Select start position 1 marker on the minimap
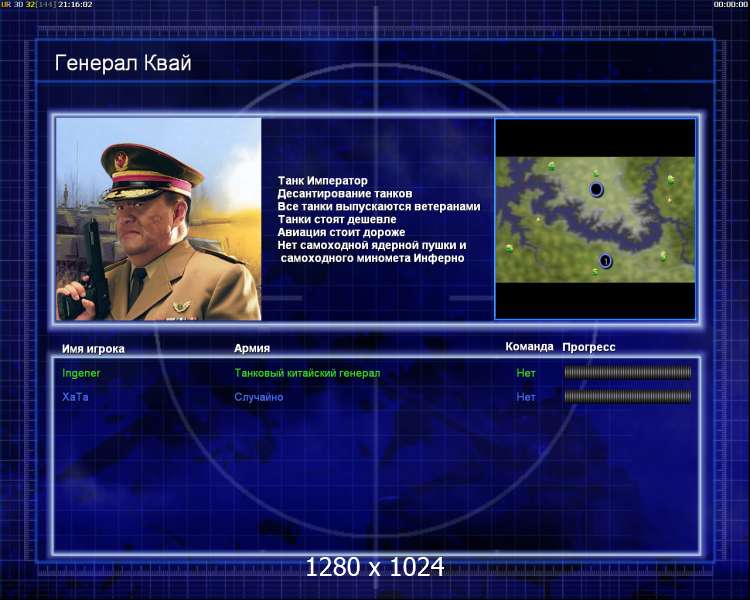This screenshot has height=600, width=750. [606, 261]
